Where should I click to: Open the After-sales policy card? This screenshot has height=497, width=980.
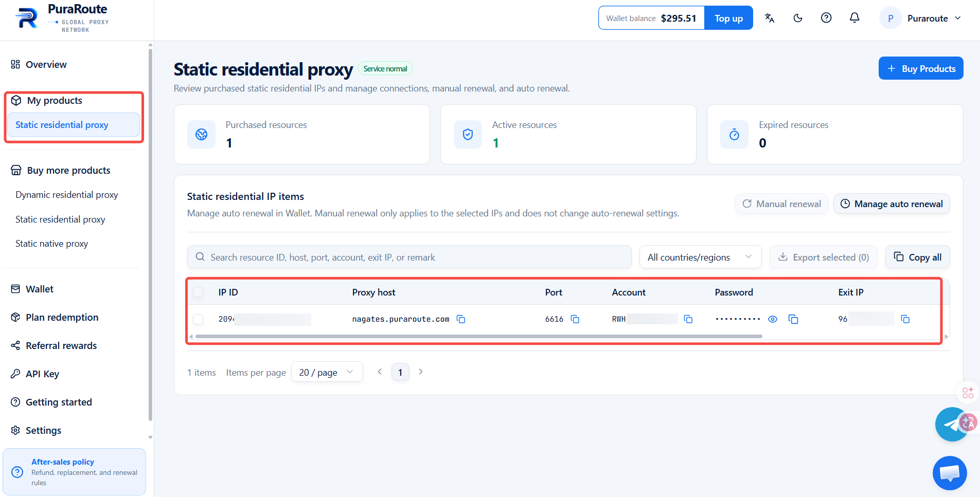click(x=74, y=472)
